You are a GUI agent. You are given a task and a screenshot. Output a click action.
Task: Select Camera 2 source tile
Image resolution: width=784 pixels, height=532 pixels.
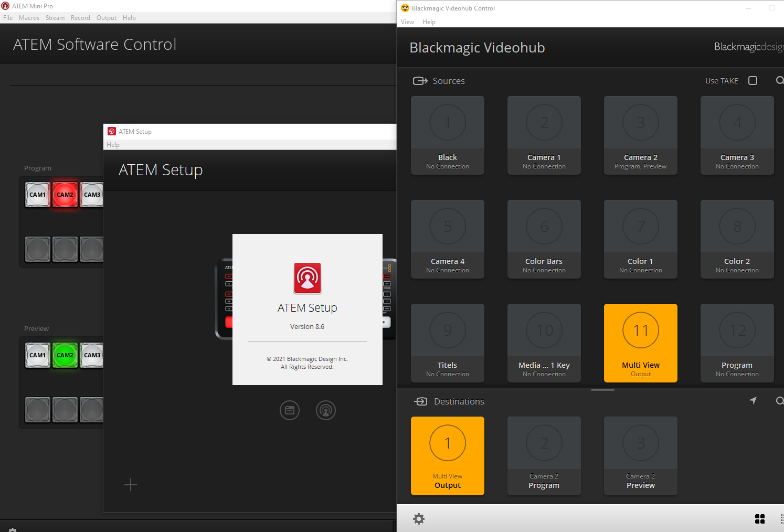641,135
